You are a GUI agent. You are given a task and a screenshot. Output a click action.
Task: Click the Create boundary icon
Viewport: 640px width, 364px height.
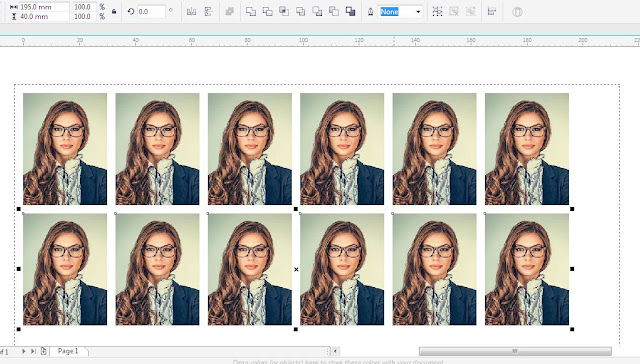(x=350, y=12)
